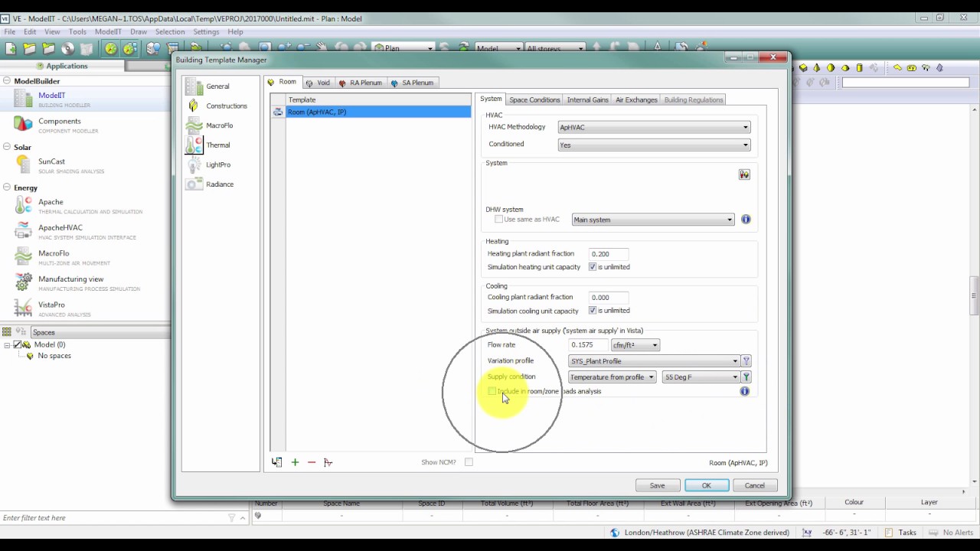The width and height of the screenshot is (980, 551).
Task: Add a new template with green plus
Action: point(295,462)
